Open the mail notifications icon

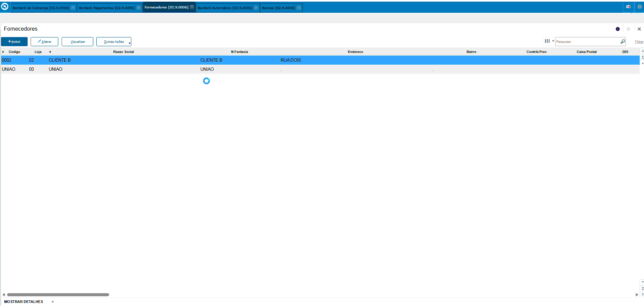point(628,7)
